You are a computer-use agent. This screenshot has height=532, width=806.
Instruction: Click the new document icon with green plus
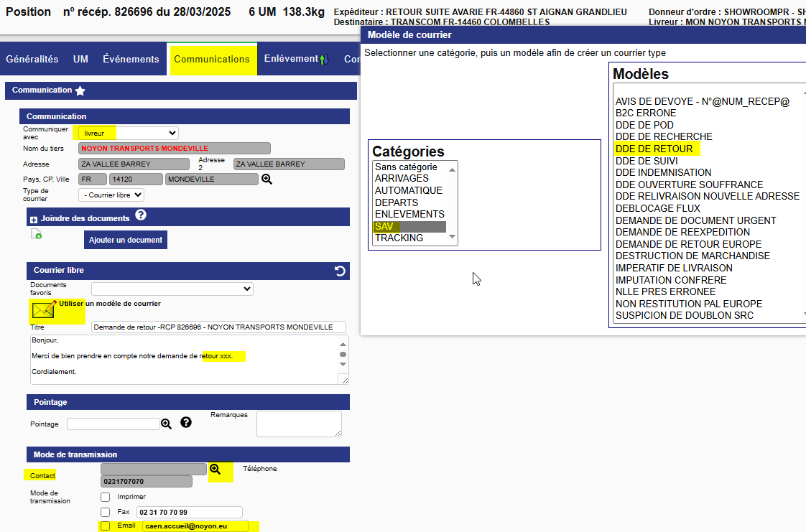[36, 234]
